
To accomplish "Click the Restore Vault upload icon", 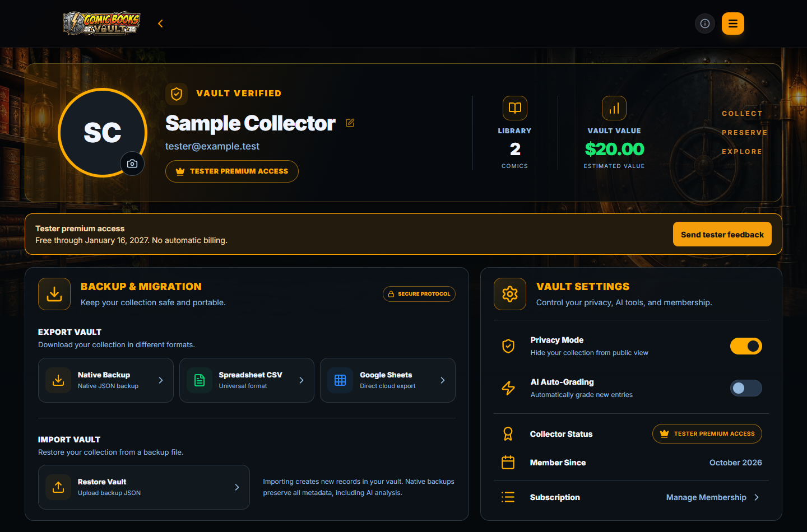I will coord(58,487).
